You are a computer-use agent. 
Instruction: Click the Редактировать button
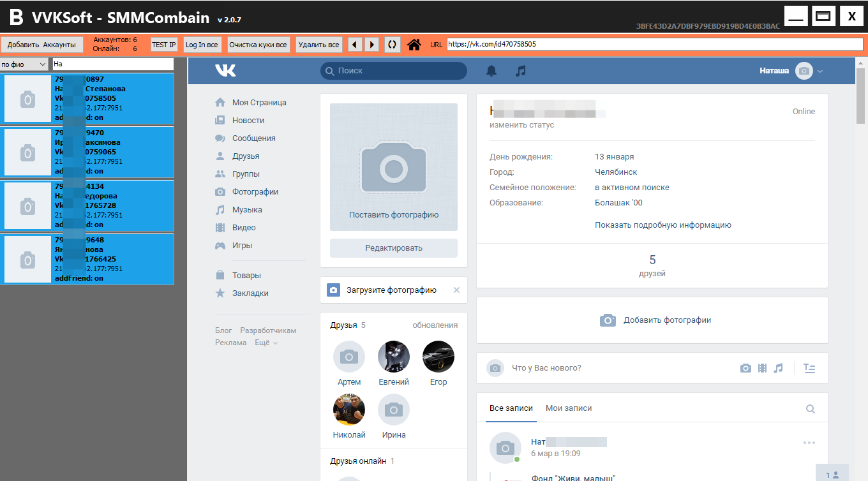click(394, 248)
